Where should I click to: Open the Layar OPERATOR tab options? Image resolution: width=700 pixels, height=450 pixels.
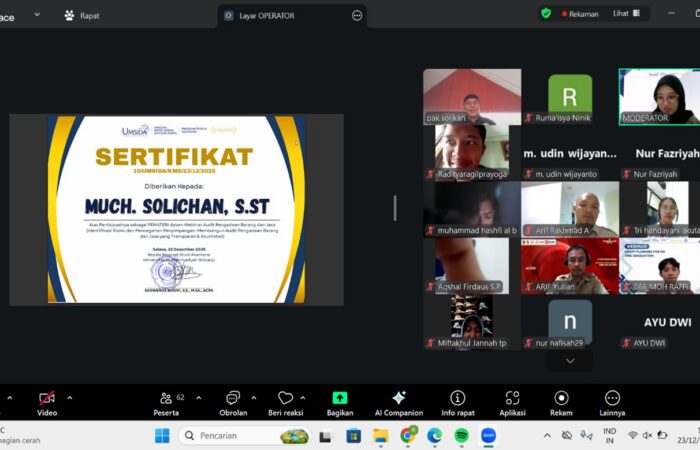pyautogui.click(x=357, y=15)
